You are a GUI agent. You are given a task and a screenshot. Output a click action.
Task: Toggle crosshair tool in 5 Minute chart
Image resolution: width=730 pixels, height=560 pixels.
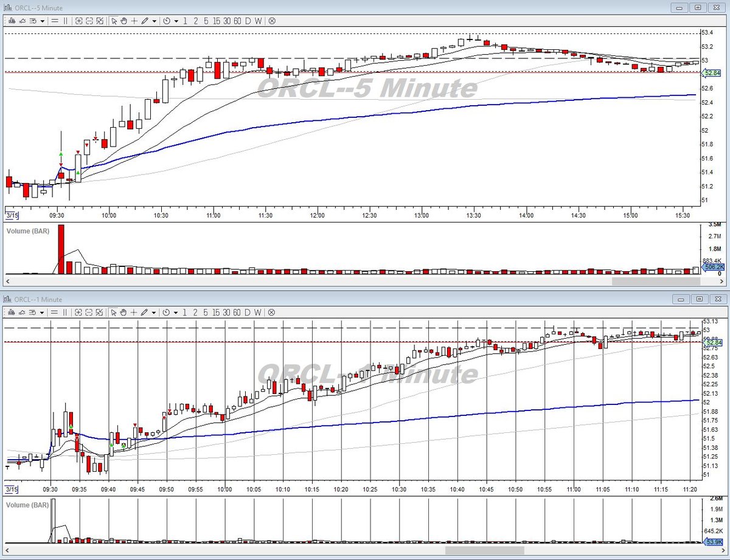point(134,21)
